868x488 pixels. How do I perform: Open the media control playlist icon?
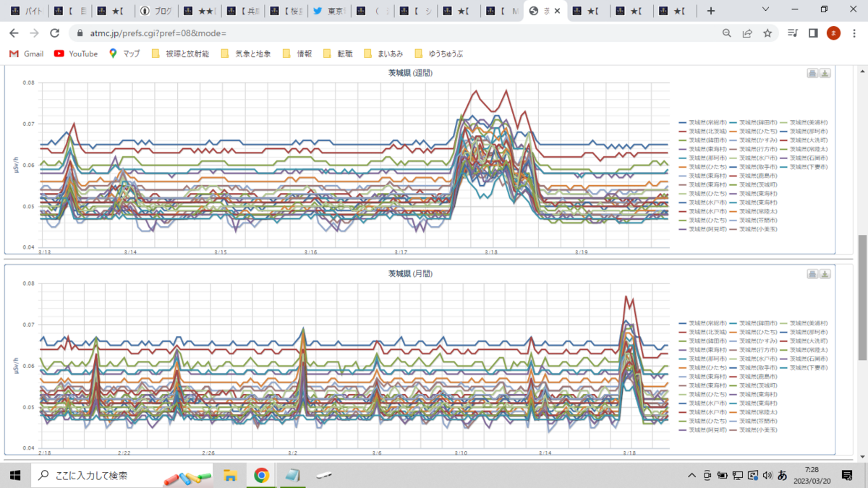point(793,33)
